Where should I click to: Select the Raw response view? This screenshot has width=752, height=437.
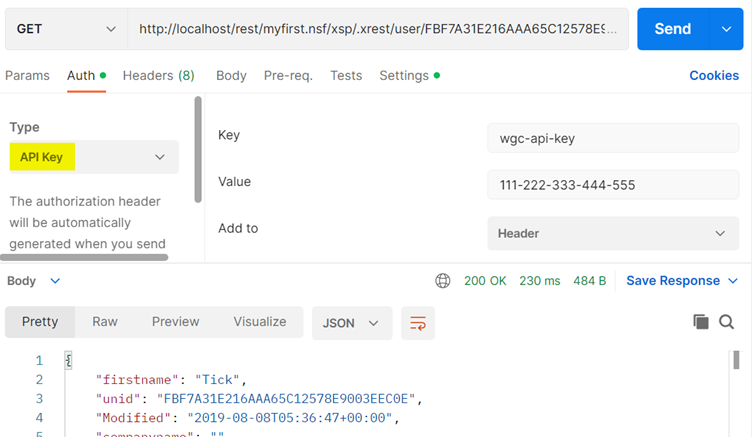click(x=105, y=322)
